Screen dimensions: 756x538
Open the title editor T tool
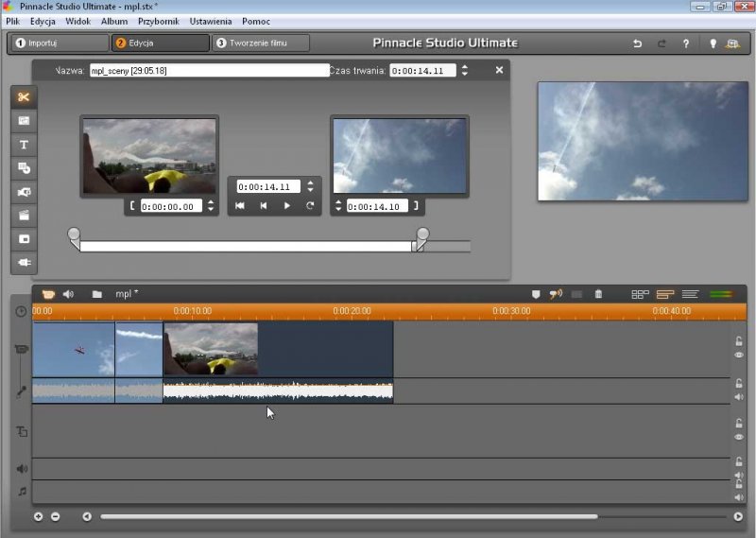[x=24, y=145]
